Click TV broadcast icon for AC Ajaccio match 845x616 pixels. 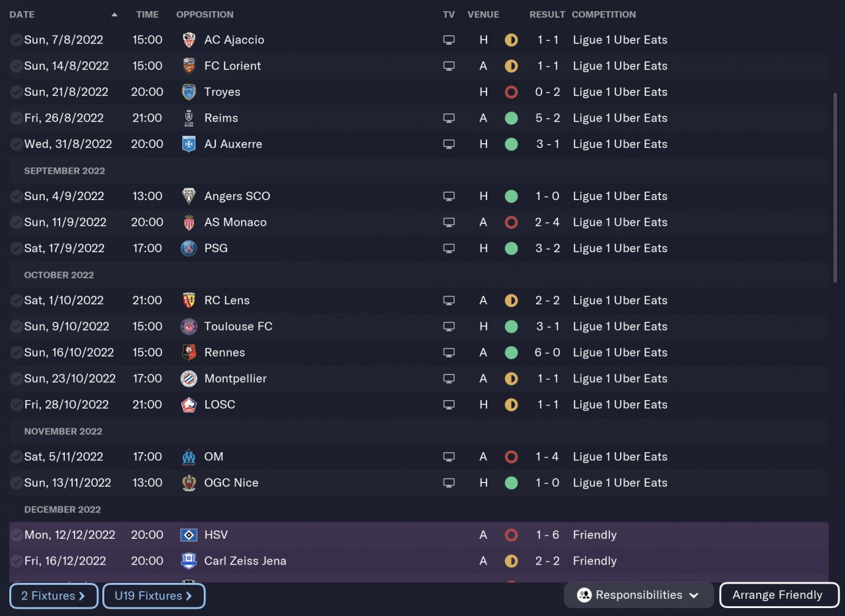[x=449, y=40]
